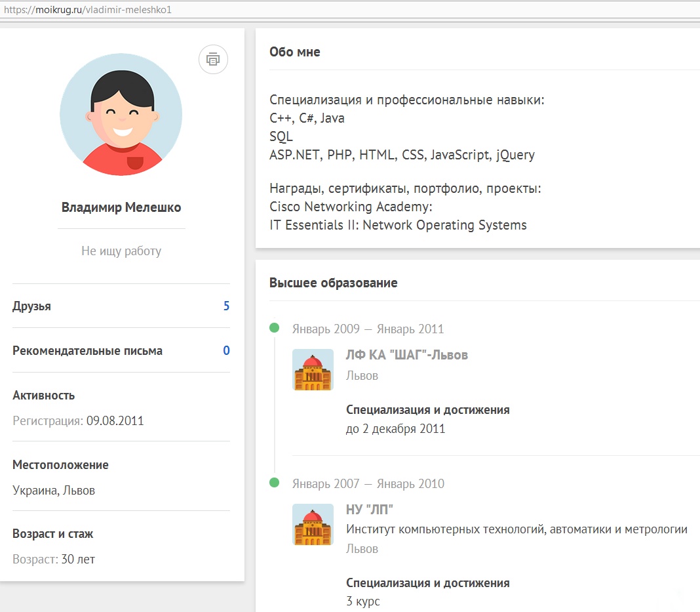Click the Местоположение label
Screen dimensions: 700x612
(x=60, y=464)
